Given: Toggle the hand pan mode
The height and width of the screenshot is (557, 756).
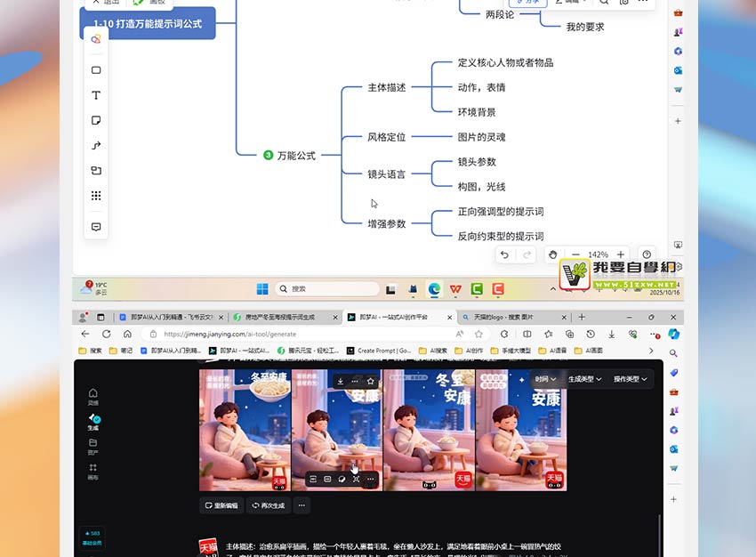Looking at the screenshot, I should [x=552, y=254].
